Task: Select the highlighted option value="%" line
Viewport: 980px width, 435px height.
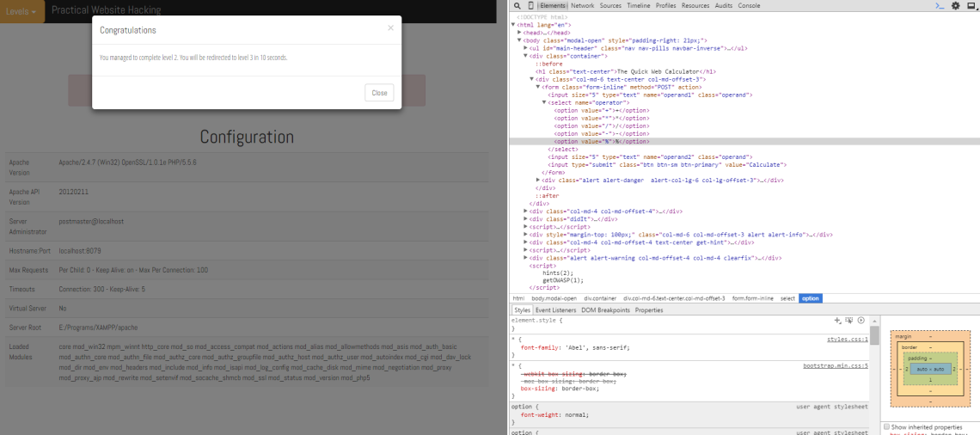Action: pos(744,141)
